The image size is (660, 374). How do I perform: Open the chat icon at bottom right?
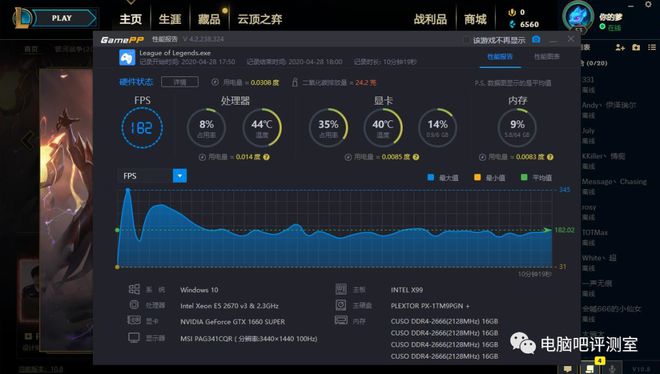pos(568,369)
